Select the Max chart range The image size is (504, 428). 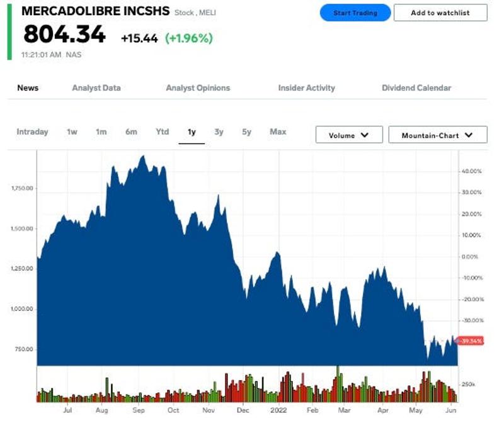278,132
